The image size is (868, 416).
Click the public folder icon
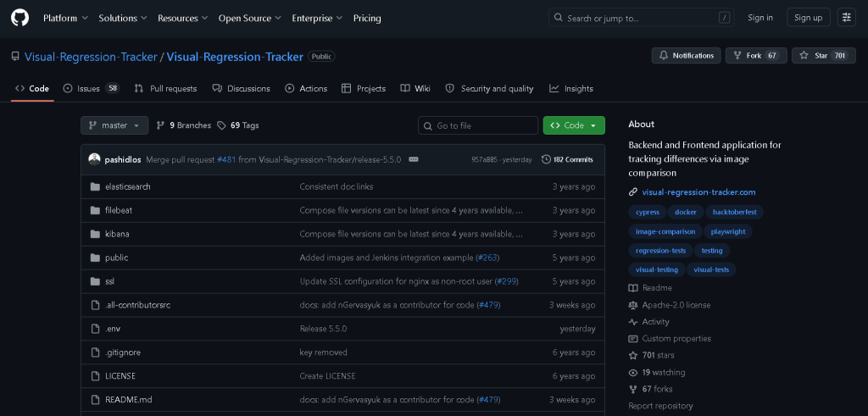[x=95, y=258]
